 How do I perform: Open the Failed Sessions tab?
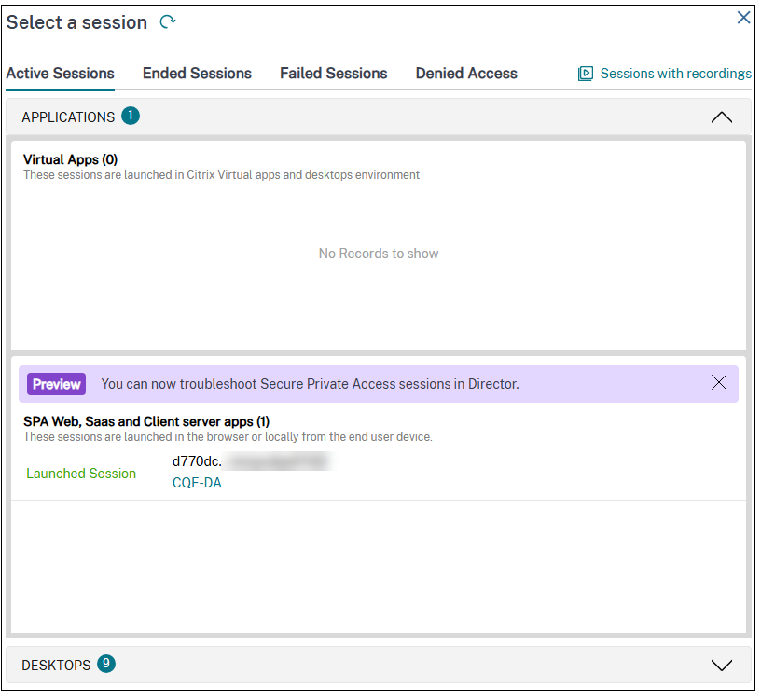(334, 74)
